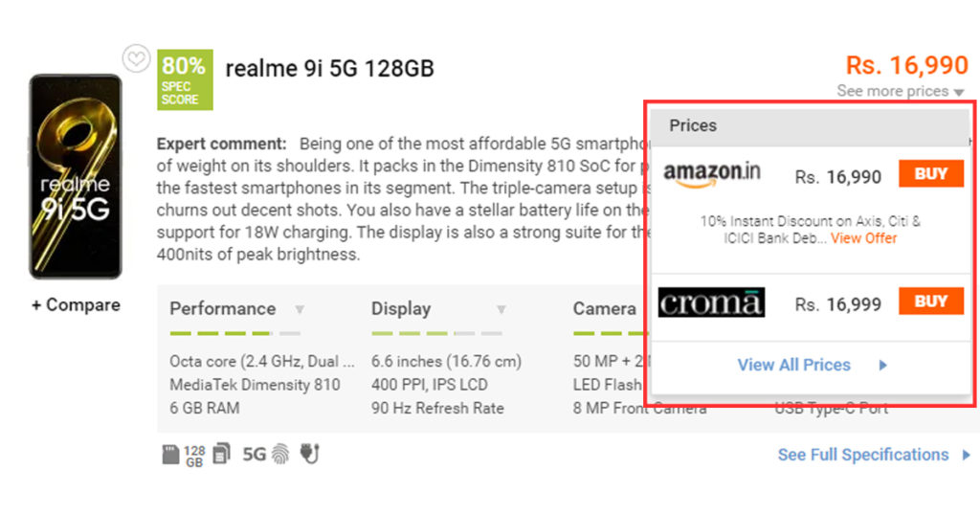Click the realme 9i 5G phone thumbnail
Screen dimensions: 980x514
(76, 176)
